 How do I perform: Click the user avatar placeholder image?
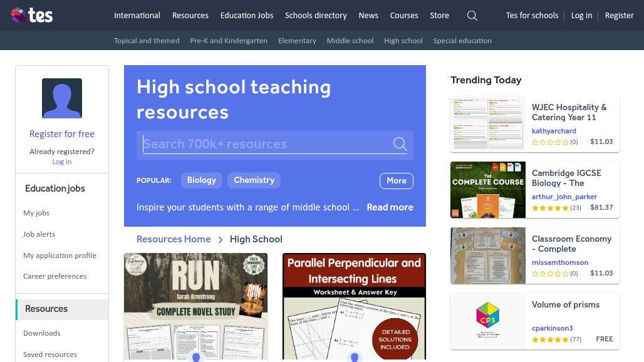point(62,98)
